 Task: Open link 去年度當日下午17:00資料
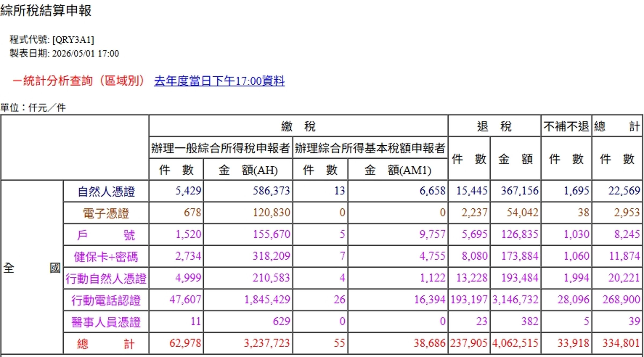click(219, 81)
